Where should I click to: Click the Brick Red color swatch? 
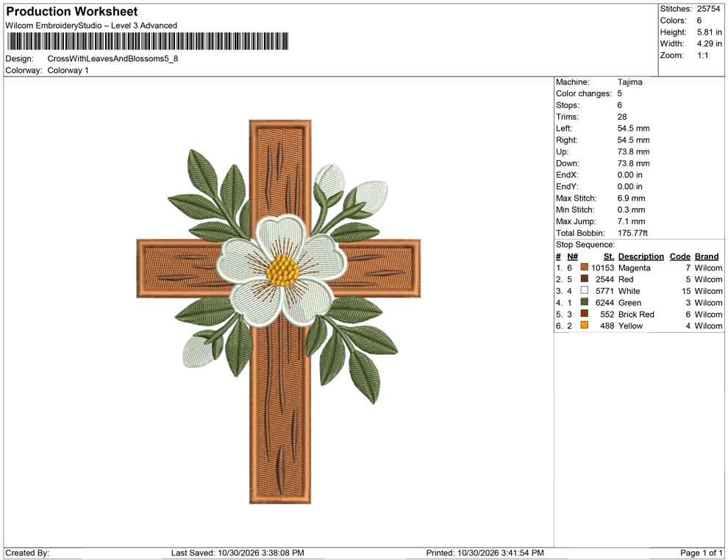coord(585,314)
